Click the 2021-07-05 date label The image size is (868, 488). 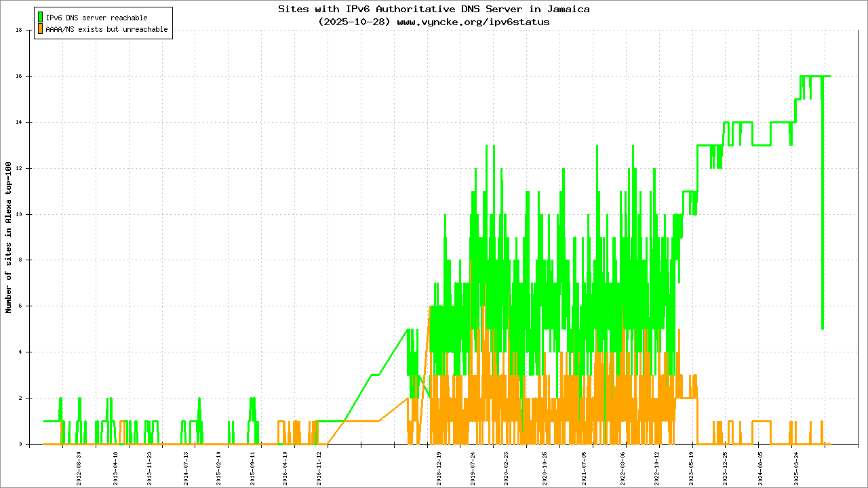tap(585, 467)
